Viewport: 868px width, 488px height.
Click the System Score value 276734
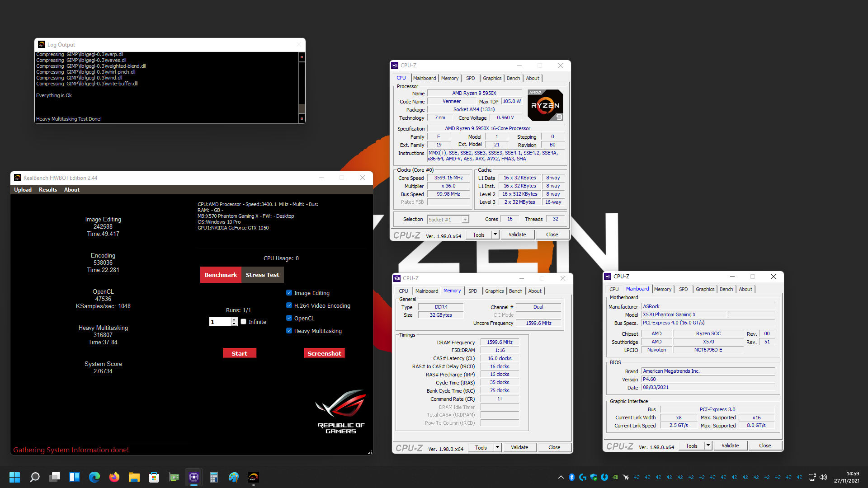pyautogui.click(x=103, y=371)
